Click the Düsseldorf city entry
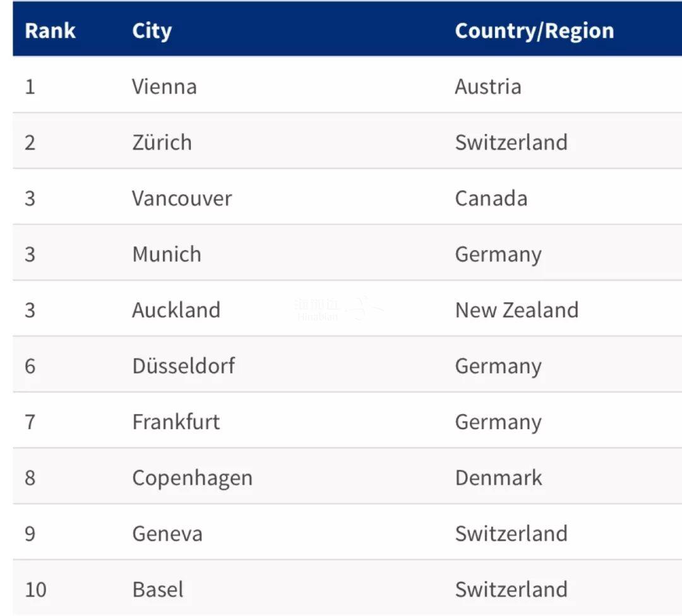 tap(184, 365)
